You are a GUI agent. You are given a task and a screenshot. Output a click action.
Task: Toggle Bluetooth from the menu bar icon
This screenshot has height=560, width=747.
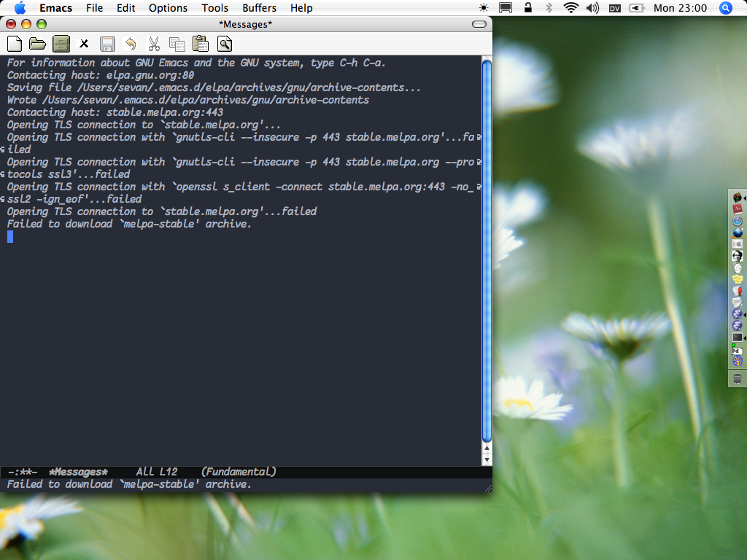549,8
